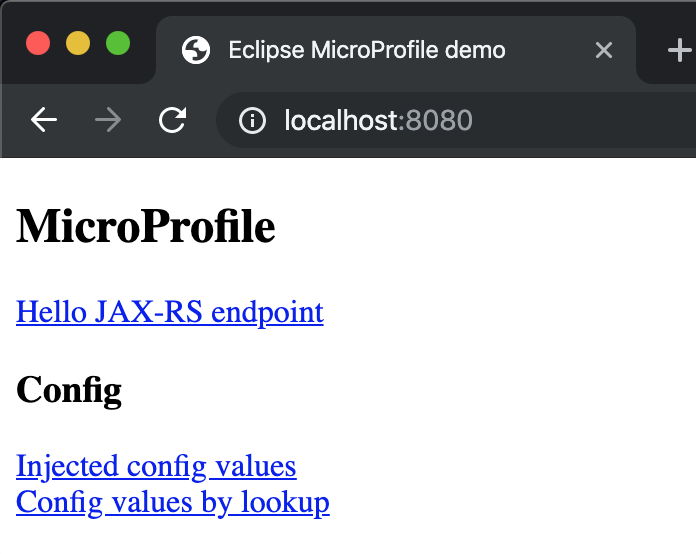Close the Eclipse MicroProfile demo tab

tap(604, 50)
